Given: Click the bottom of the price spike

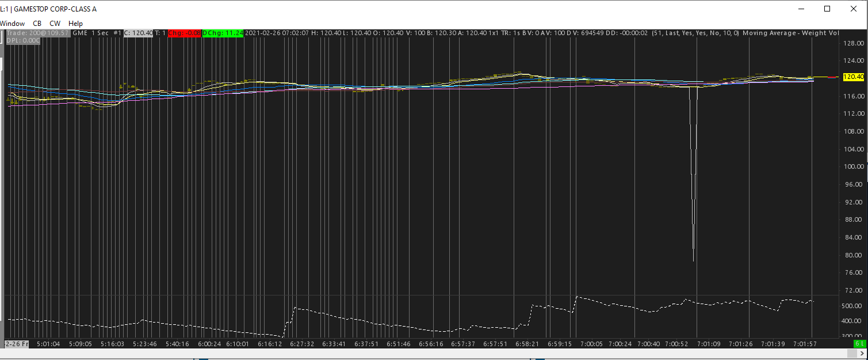Looking at the screenshot, I should tap(694, 260).
